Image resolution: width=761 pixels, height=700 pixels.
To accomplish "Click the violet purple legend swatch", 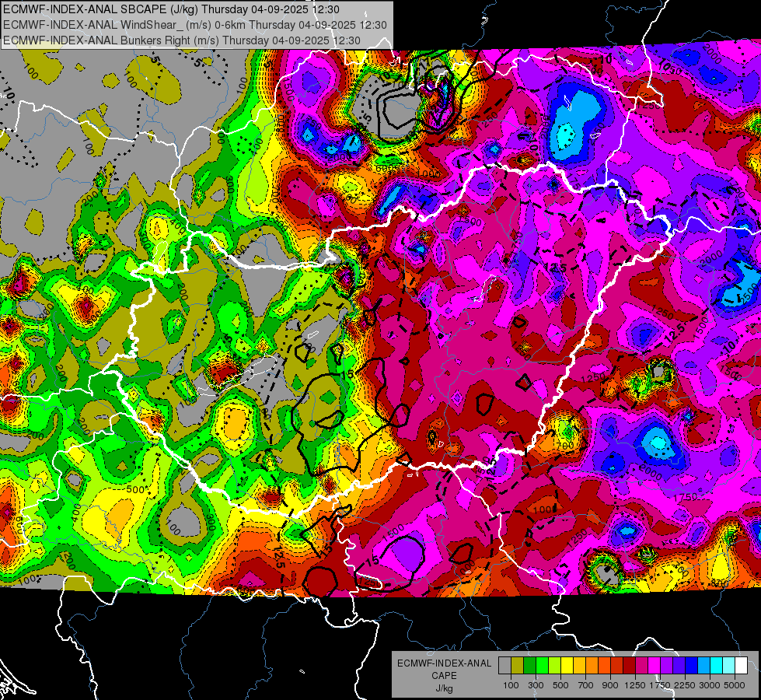I will coord(667,665).
